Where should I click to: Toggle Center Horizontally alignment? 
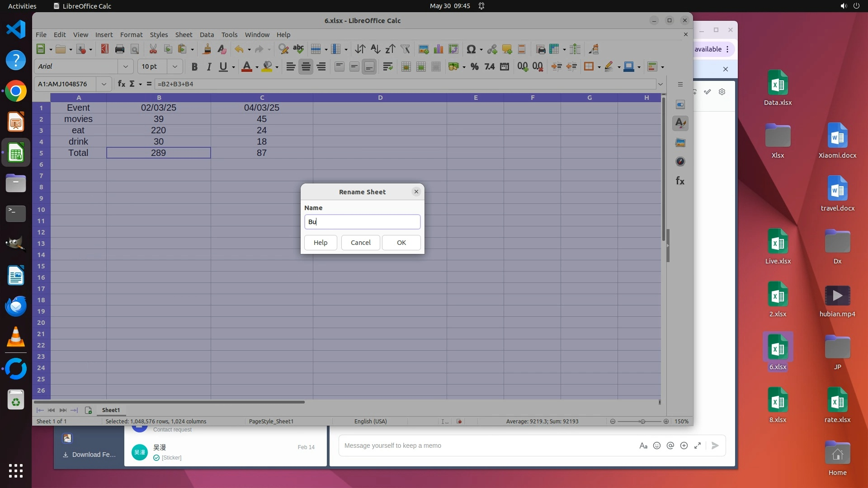306,67
